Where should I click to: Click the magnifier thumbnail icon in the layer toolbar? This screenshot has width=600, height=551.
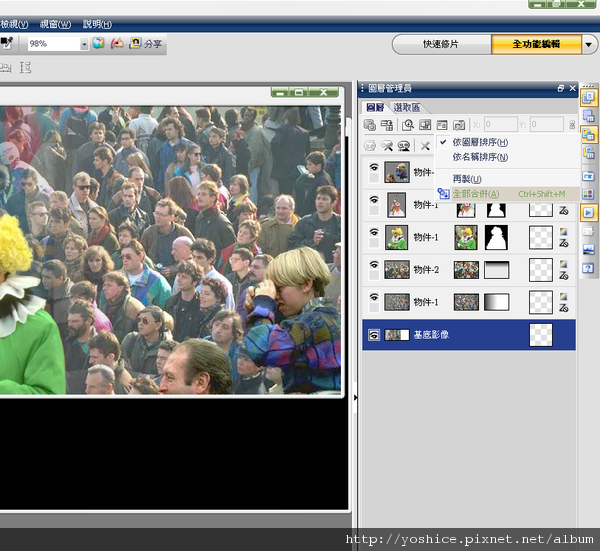pos(408,125)
